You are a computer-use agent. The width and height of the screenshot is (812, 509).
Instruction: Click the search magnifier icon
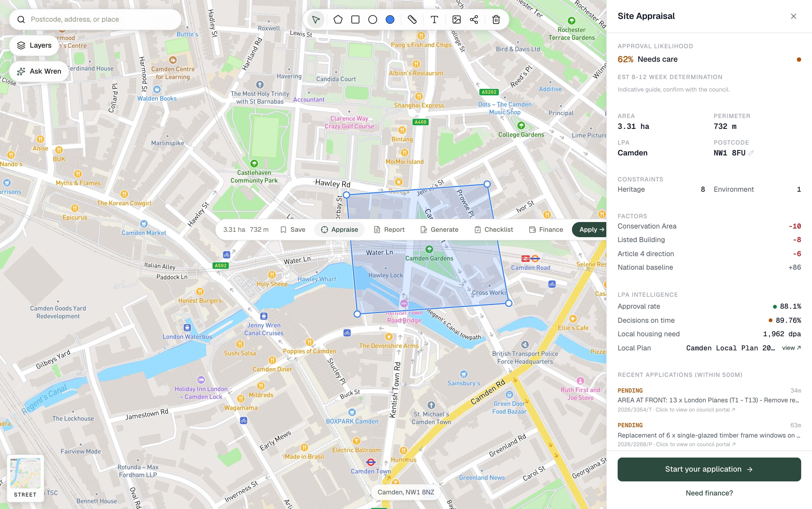coord(21,19)
